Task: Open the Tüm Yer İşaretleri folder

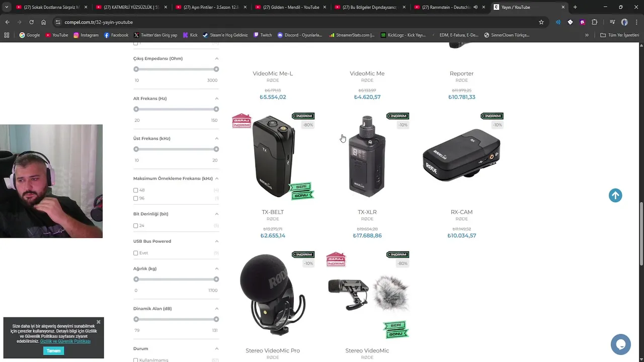Action: tap(619, 35)
